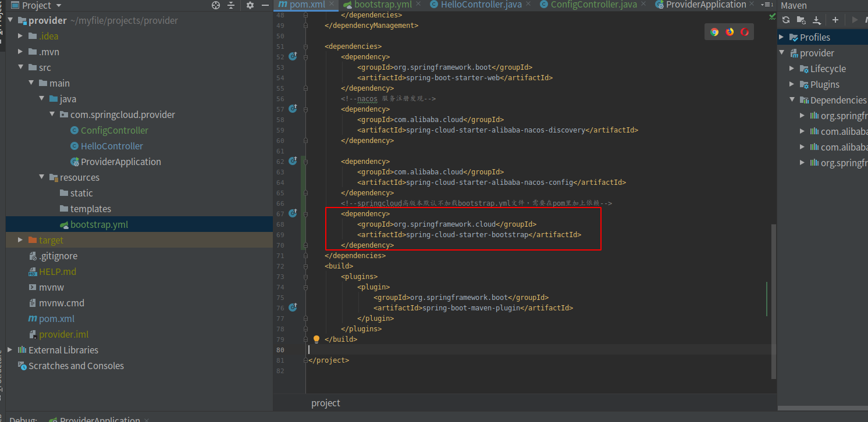The height and width of the screenshot is (422, 868).
Task: Show hidden editor tabs list dropdown
Action: pos(768,5)
